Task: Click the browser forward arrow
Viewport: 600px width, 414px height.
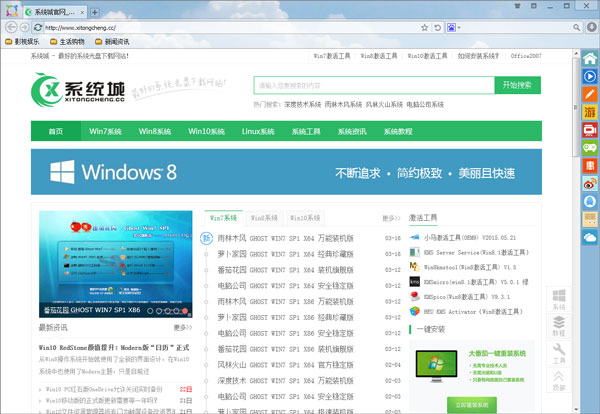Action: point(24,27)
